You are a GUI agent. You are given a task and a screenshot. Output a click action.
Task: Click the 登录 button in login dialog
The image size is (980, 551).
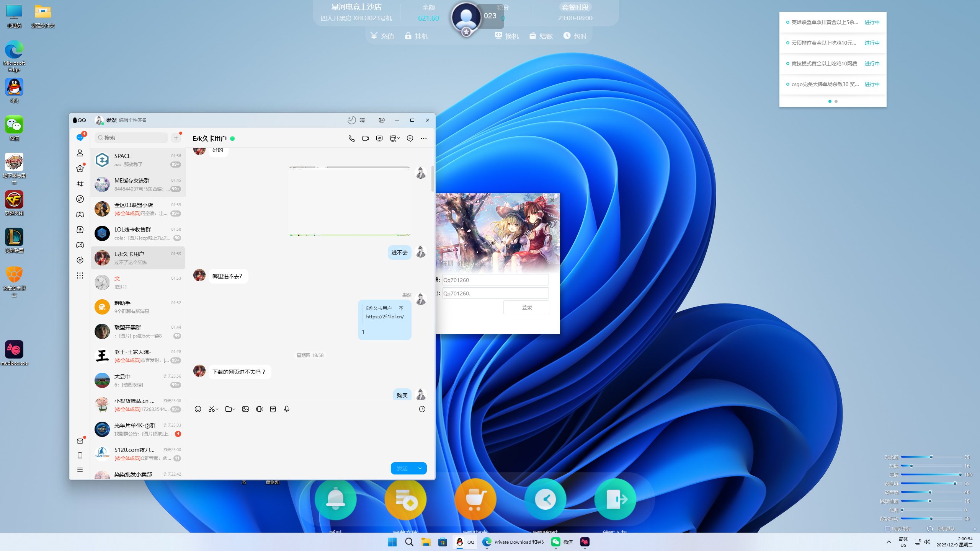click(x=526, y=307)
